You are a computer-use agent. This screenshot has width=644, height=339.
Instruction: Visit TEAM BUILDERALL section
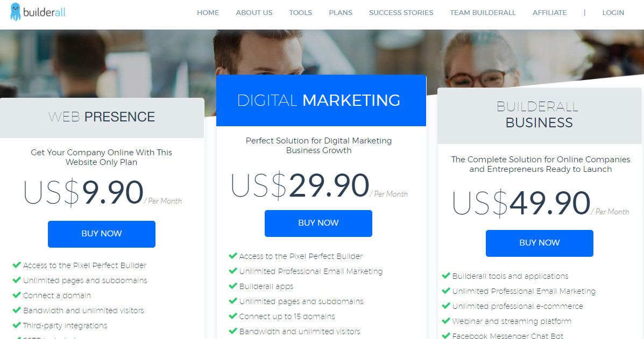[x=483, y=13]
